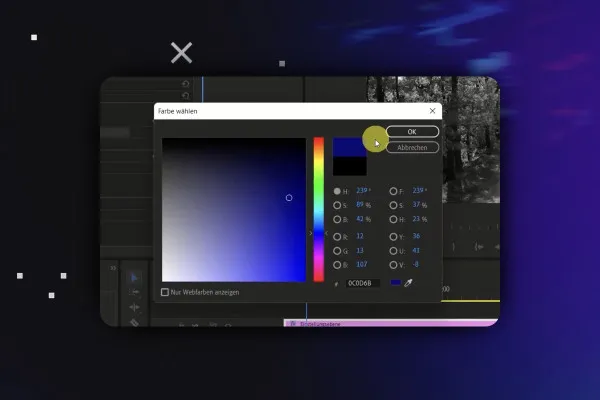
Task: Select the red R radio button
Action: coord(337,237)
